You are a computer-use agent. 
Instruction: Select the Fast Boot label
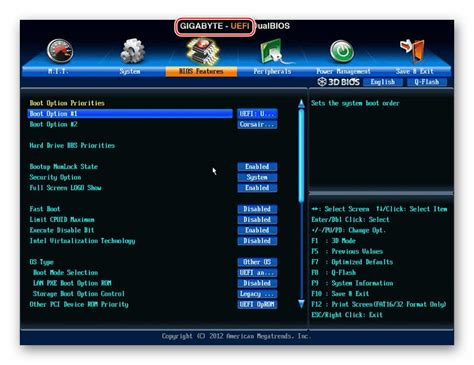click(x=45, y=209)
